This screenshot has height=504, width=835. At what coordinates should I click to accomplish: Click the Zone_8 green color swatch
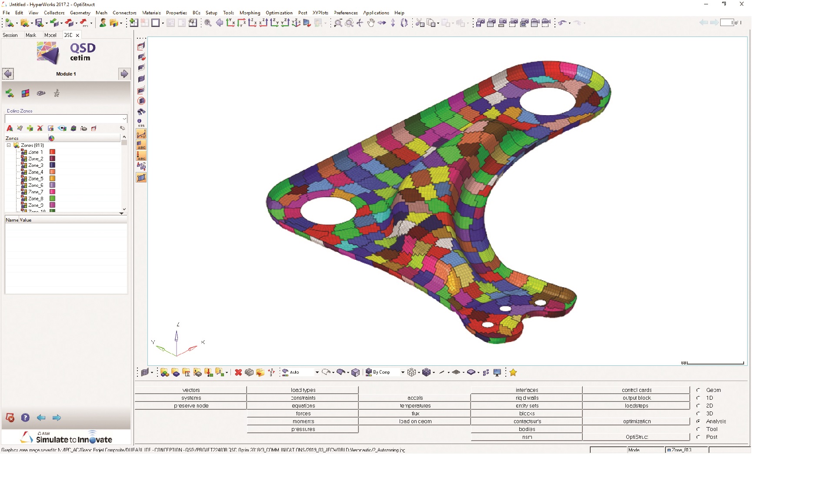point(52,199)
